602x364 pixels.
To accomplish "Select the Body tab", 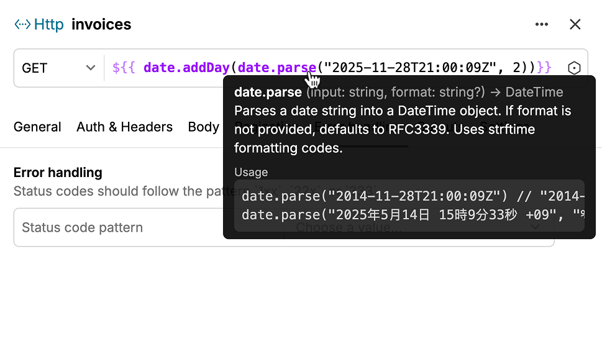I will pyautogui.click(x=203, y=127).
